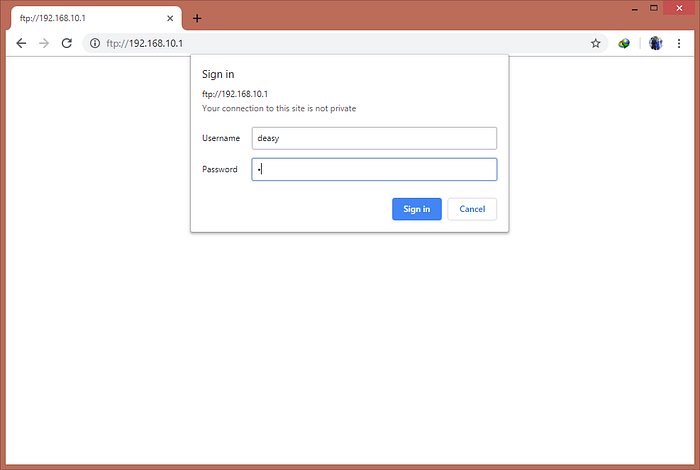Open the colorful download manager extension icon

coord(624,43)
